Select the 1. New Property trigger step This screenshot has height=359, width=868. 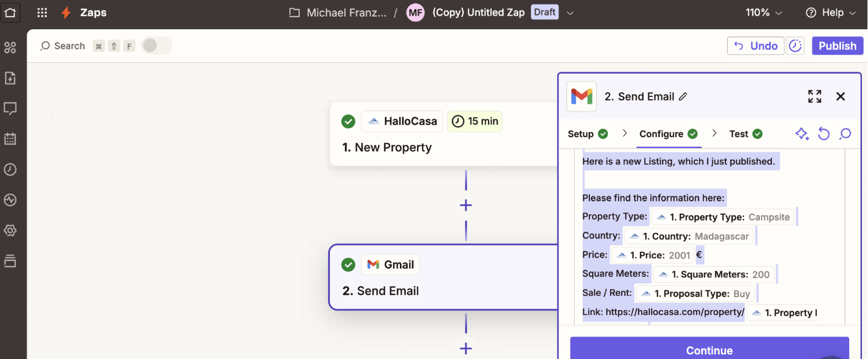(387, 148)
